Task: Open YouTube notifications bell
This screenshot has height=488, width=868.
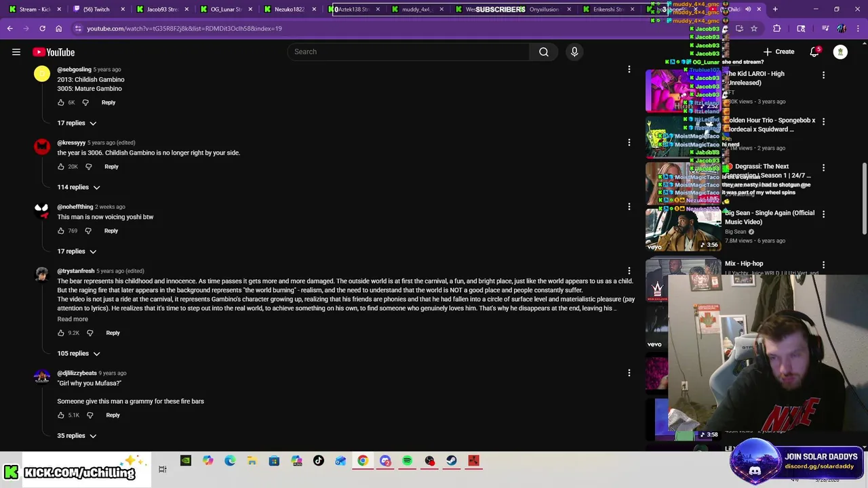Action: pyautogui.click(x=814, y=52)
